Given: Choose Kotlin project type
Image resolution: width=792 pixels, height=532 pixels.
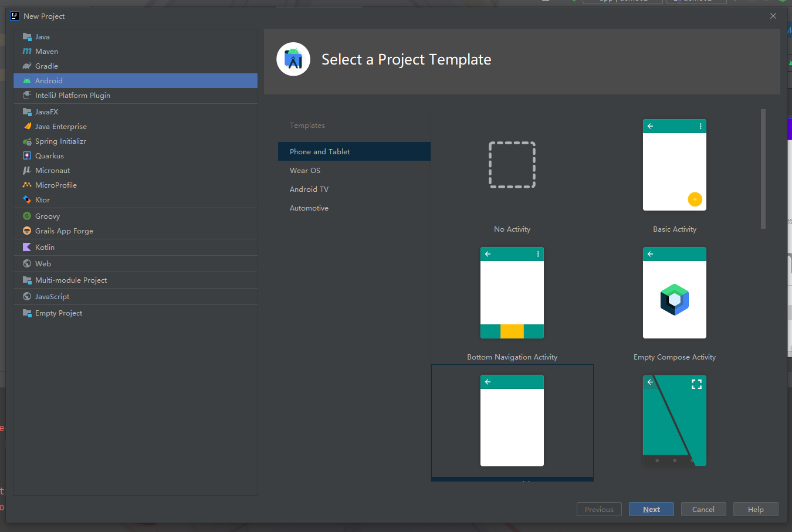Looking at the screenshot, I should pos(136,248).
